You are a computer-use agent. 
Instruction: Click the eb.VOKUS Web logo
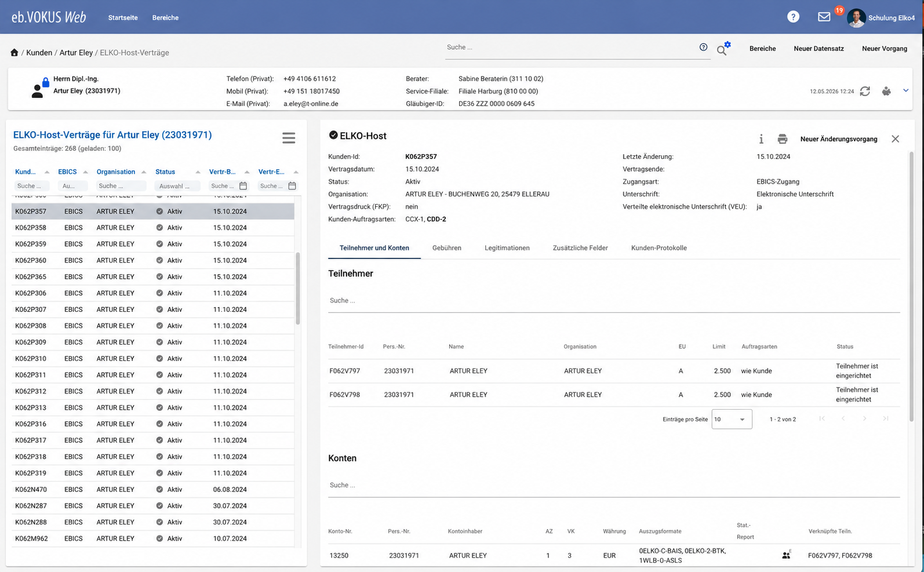[x=49, y=17]
